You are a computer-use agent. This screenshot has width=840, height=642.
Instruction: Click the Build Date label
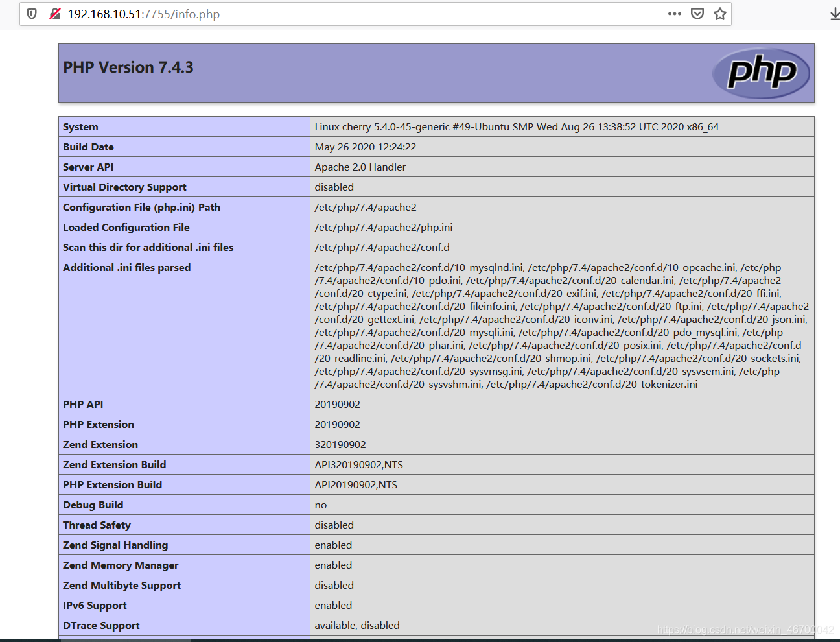tap(88, 147)
